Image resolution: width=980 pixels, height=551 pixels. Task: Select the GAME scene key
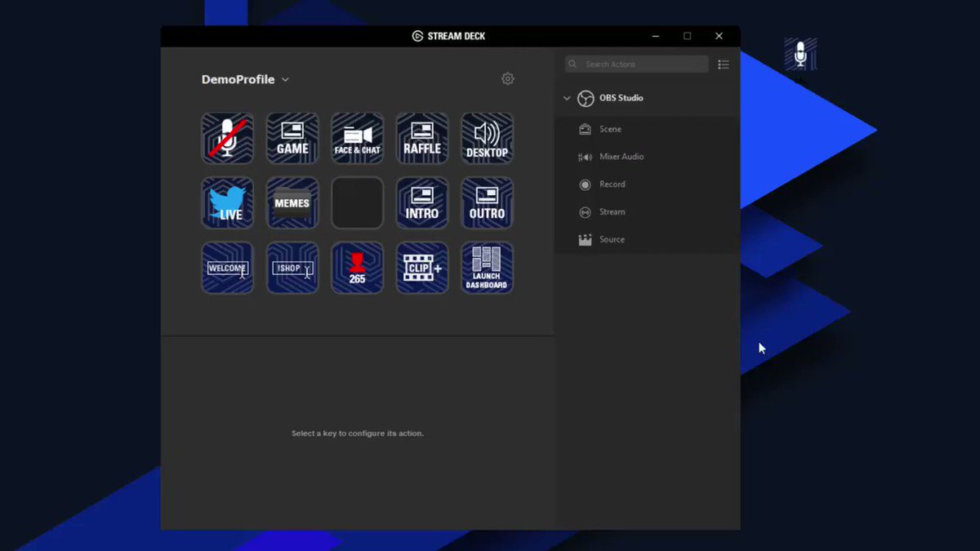click(x=292, y=138)
